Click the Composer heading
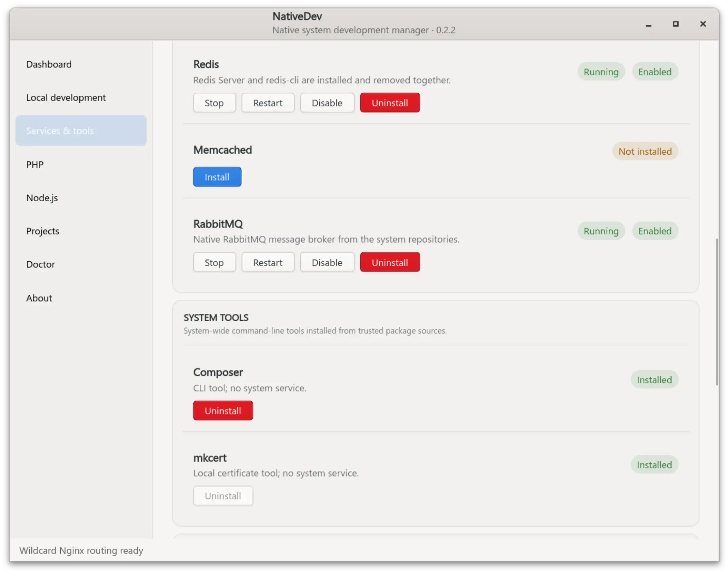728x573 pixels. [x=218, y=373]
